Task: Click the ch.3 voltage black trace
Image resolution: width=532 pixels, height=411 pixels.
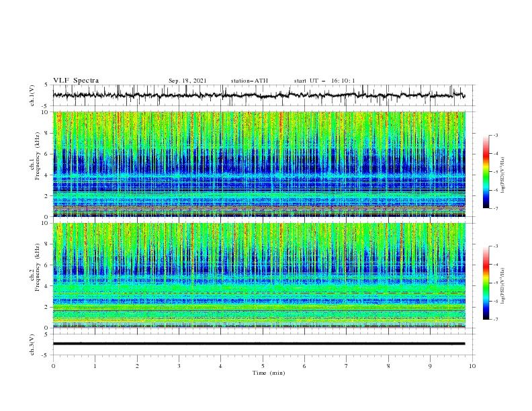Action: (259, 344)
